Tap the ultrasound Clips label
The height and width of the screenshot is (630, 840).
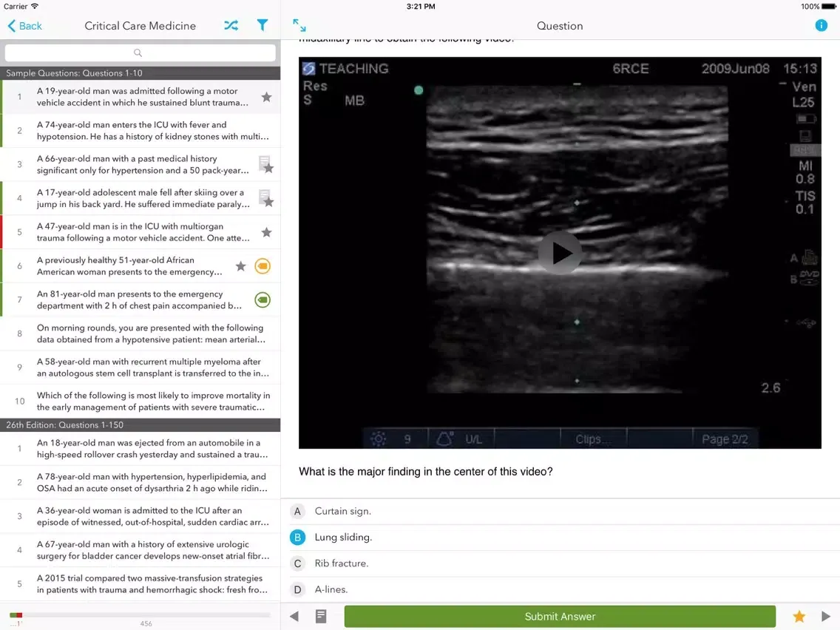592,439
